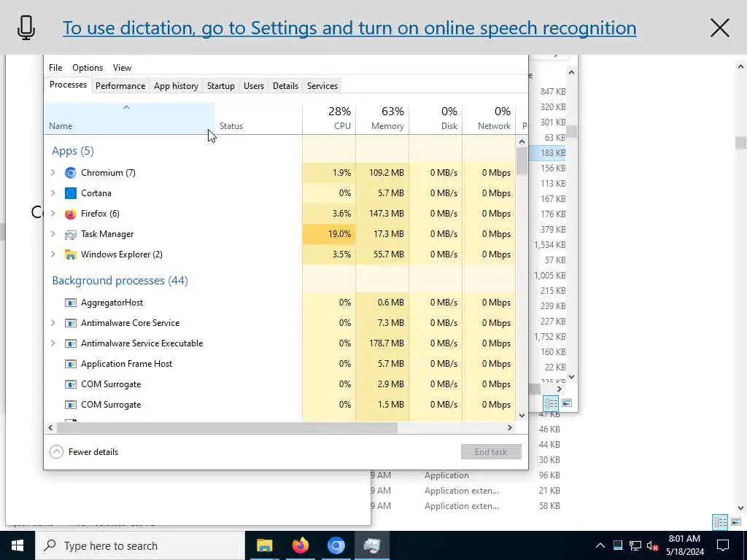Sort processes by CPU column
The height and width of the screenshot is (560, 747).
coord(329,119)
